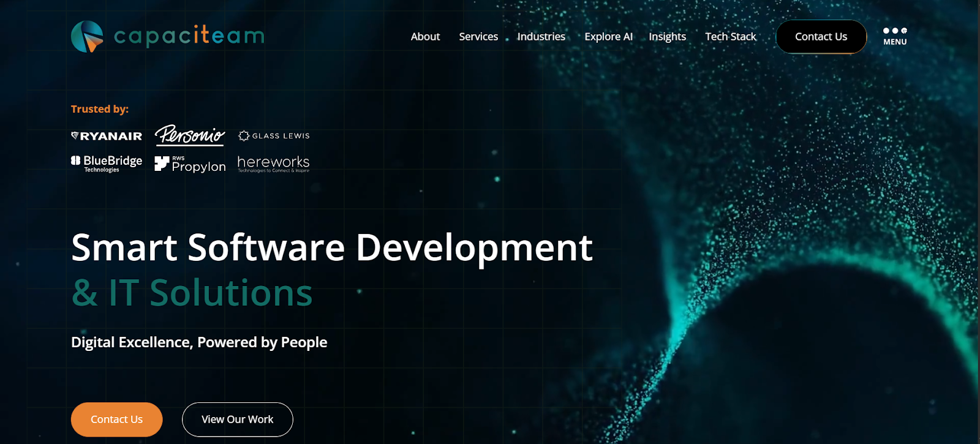The image size is (980, 444).
Task: Click the orange Contact Us button
Action: coord(116,420)
